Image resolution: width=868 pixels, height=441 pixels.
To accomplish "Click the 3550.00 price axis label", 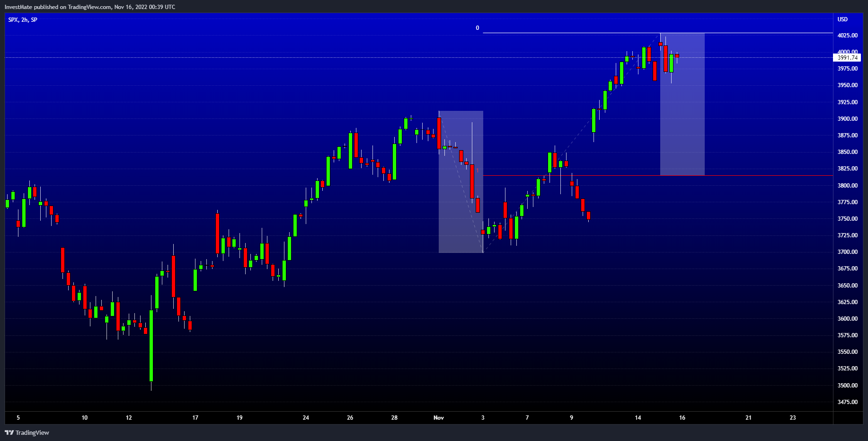I will (847, 352).
